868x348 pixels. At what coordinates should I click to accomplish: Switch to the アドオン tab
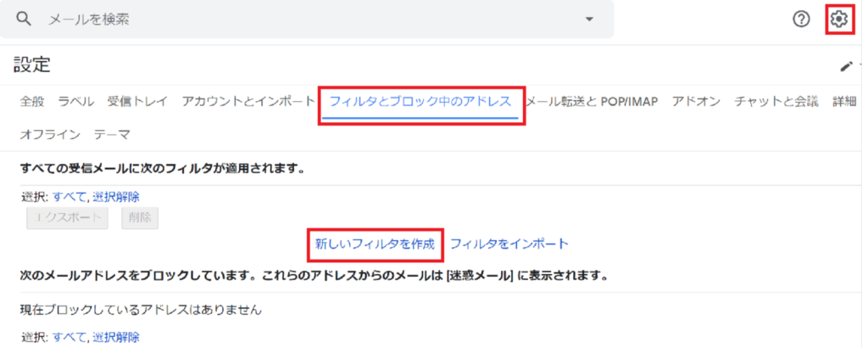click(x=696, y=102)
